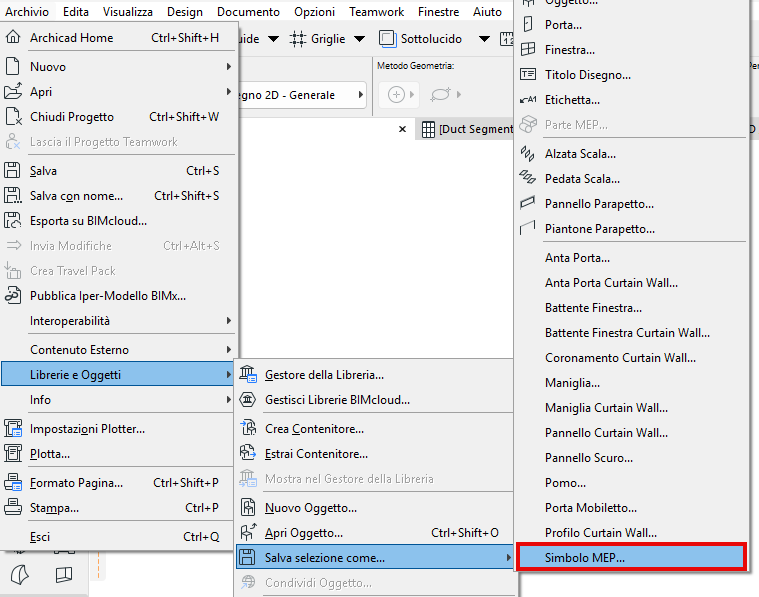
Task: Expand the Nuovo submenu arrow
Action: (229, 66)
